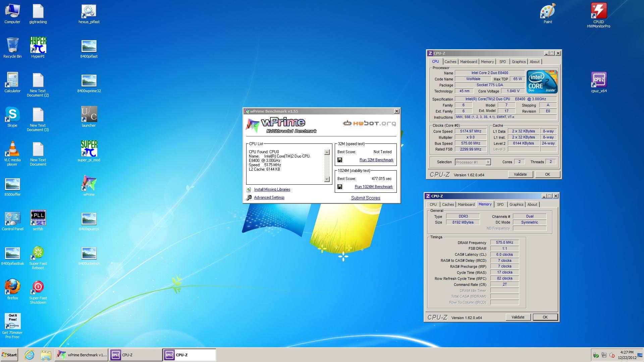The image size is (644, 362).
Task: Switch to wPrime Benchmark taskbar button
Action: 82,355
